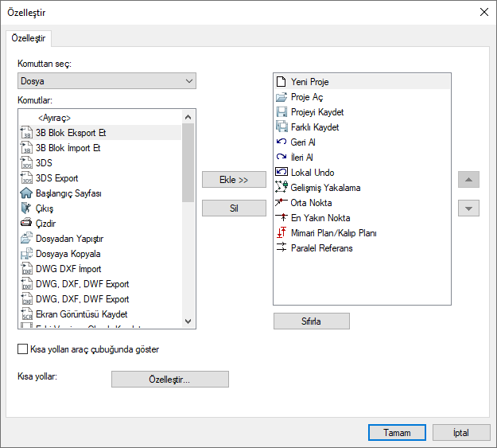This screenshot has height=448, width=497.
Task: Click the Mimari Plan/Kalıp Planı icon
Action: click(281, 233)
